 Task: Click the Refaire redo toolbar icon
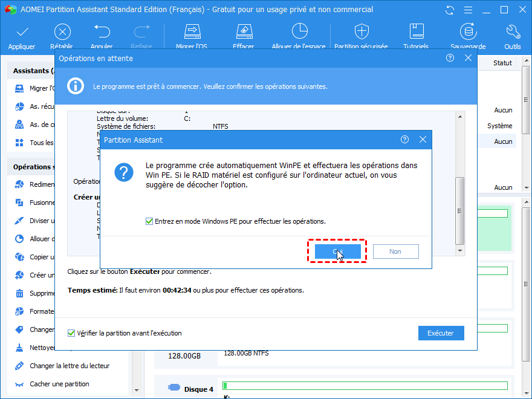(x=141, y=31)
